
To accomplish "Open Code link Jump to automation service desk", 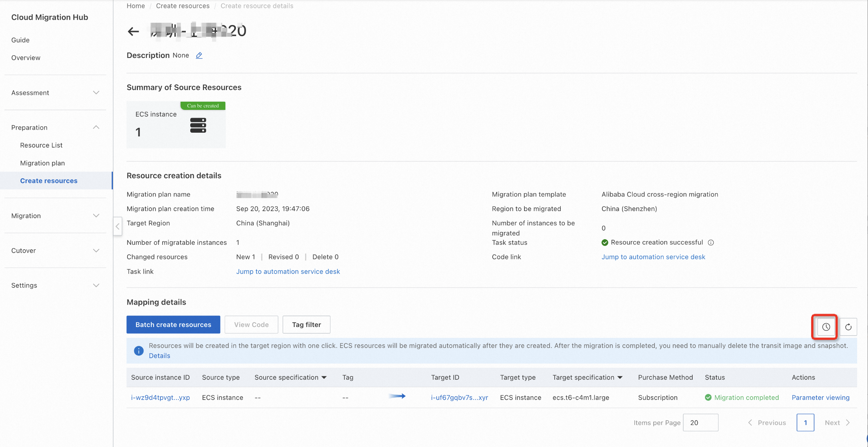I will (x=653, y=257).
